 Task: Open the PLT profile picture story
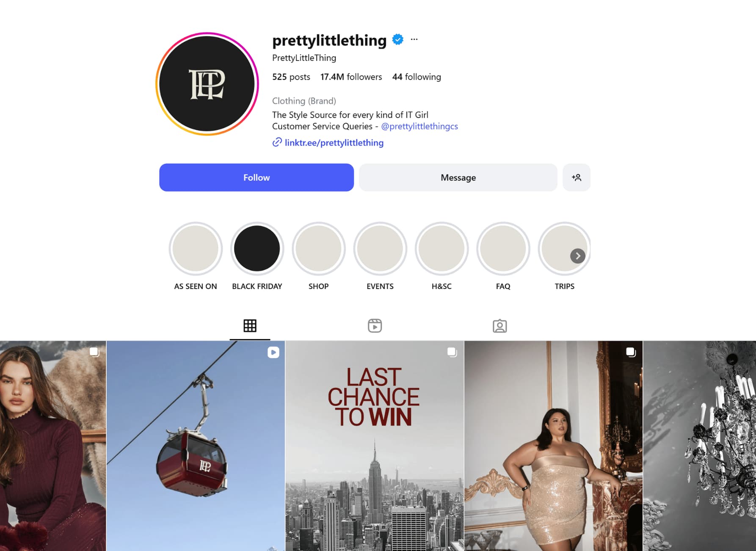tap(207, 84)
